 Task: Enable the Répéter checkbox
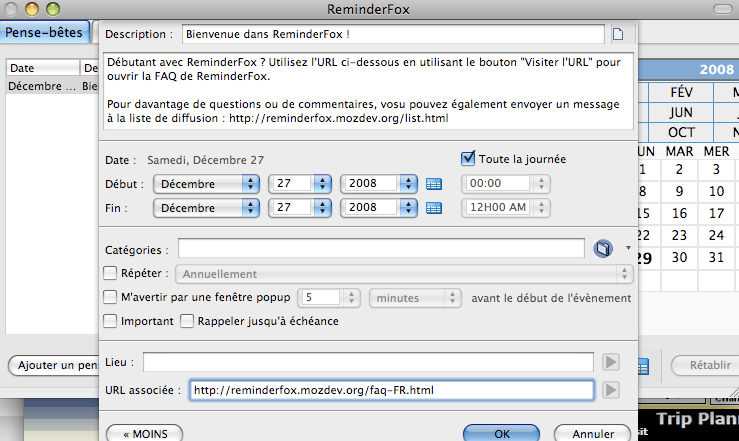(111, 273)
